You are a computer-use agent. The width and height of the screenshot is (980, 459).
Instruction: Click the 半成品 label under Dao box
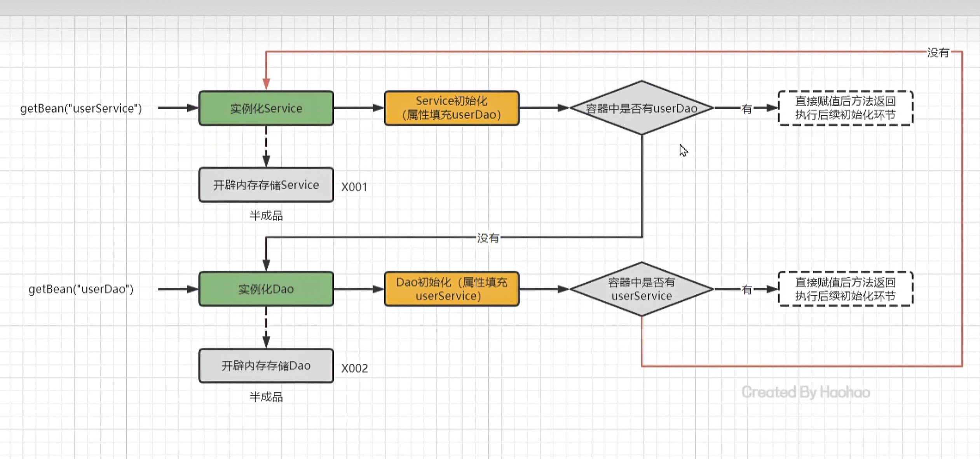click(266, 397)
